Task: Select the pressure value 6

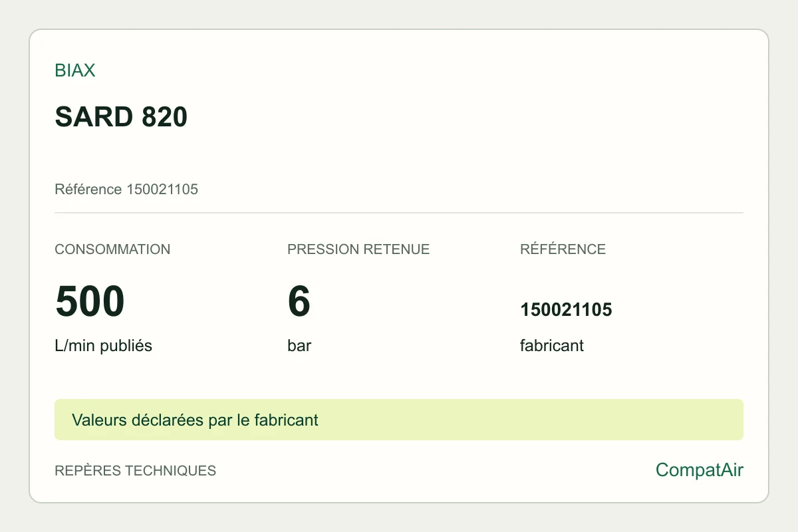Action: [x=299, y=301]
